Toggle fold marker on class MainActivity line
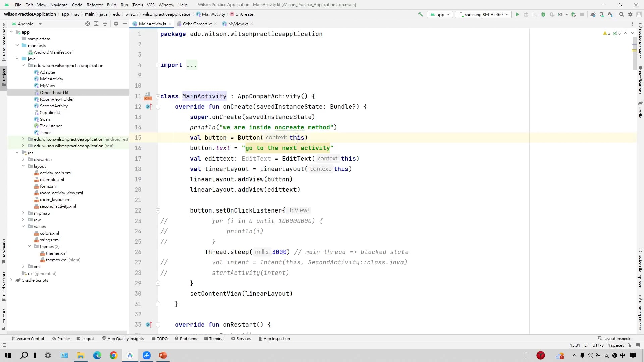The image size is (644, 362). (x=158, y=96)
